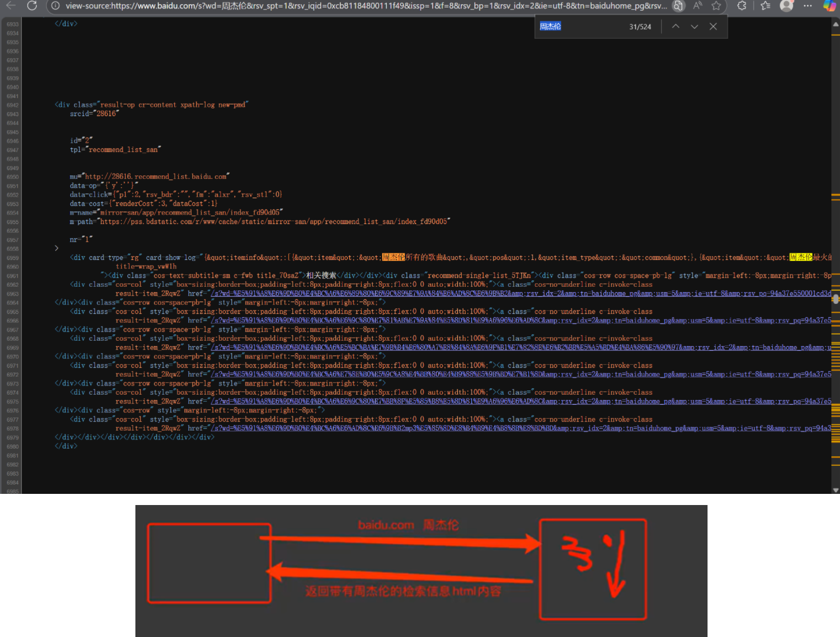The width and height of the screenshot is (840, 637).
Task: Open the user profile avatar
Action: pos(787,6)
